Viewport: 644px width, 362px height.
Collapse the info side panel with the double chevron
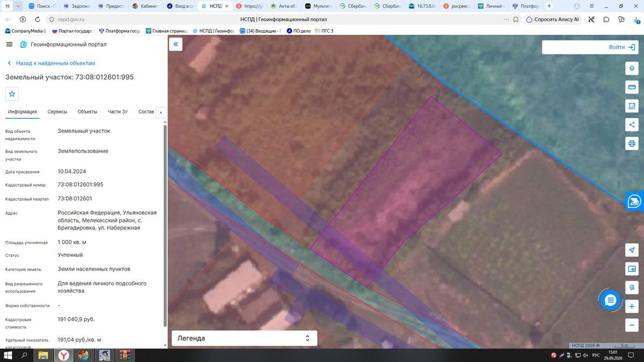[175, 44]
